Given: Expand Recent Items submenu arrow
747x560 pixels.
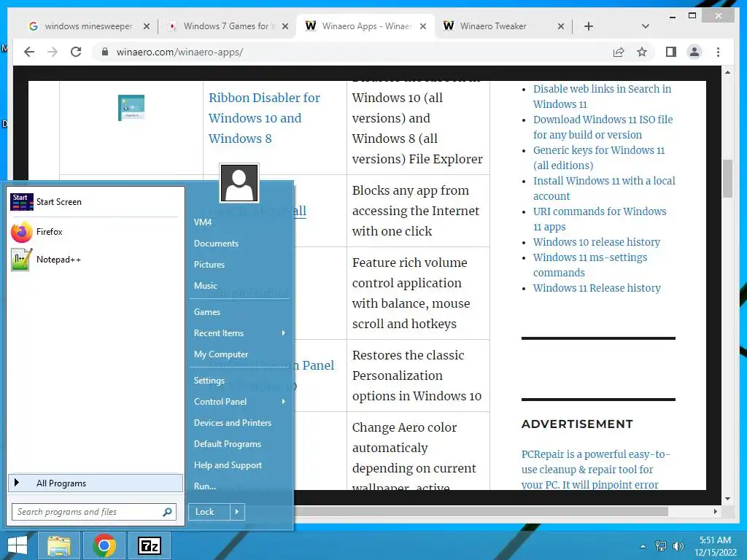Looking at the screenshot, I should point(284,332).
